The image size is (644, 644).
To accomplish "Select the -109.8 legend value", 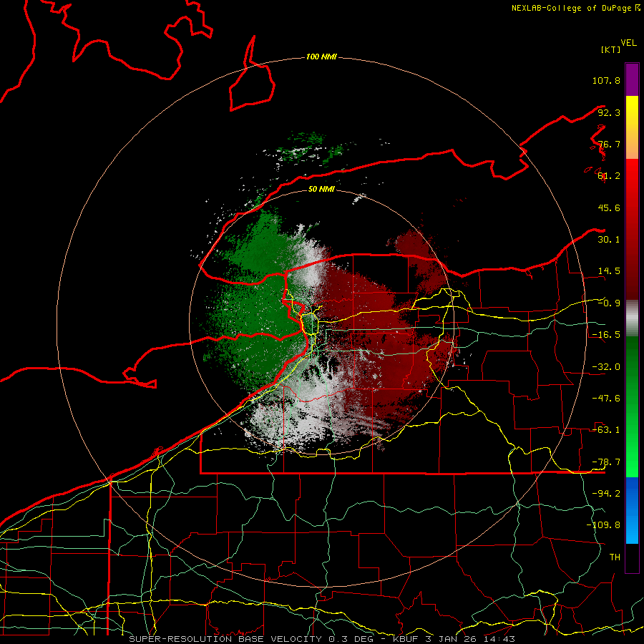I will click(x=603, y=525).
